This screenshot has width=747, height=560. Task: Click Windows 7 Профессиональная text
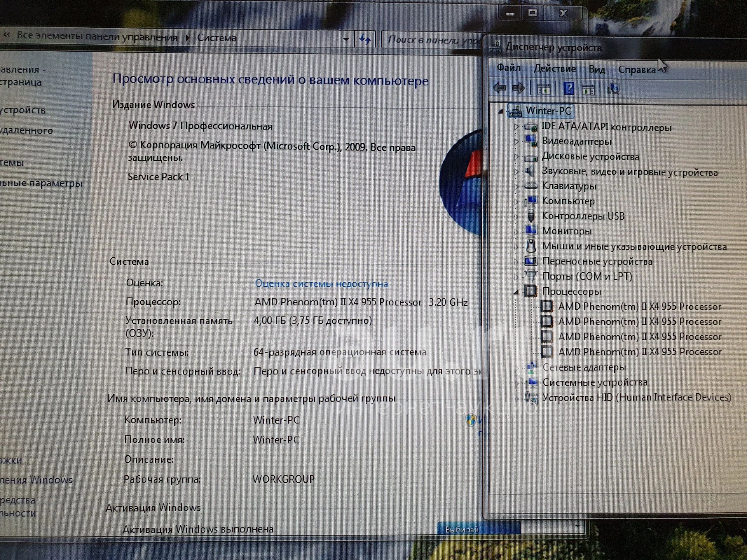[200, 126]
